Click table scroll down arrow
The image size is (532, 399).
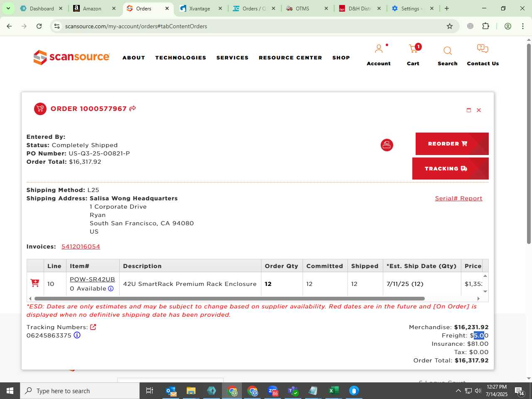point(485,292)
